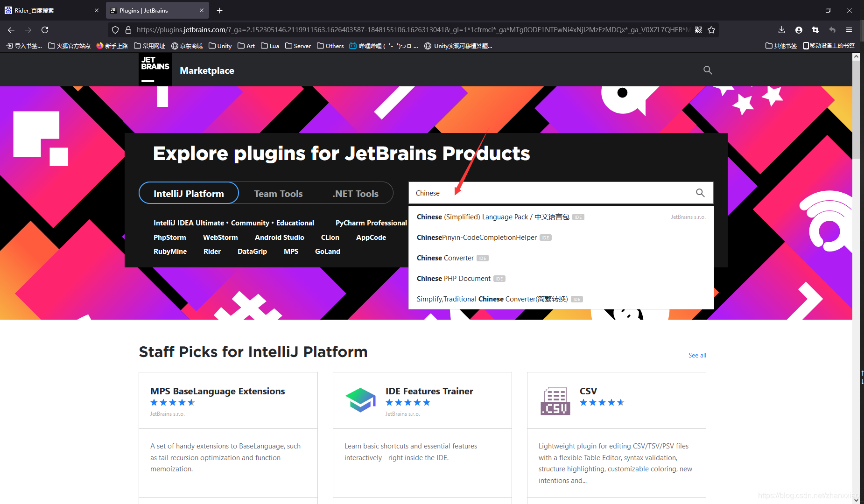This screenshot has width=864, height=504.
Task: Reload the page with the refresh icon
Action: pos(45,30)
